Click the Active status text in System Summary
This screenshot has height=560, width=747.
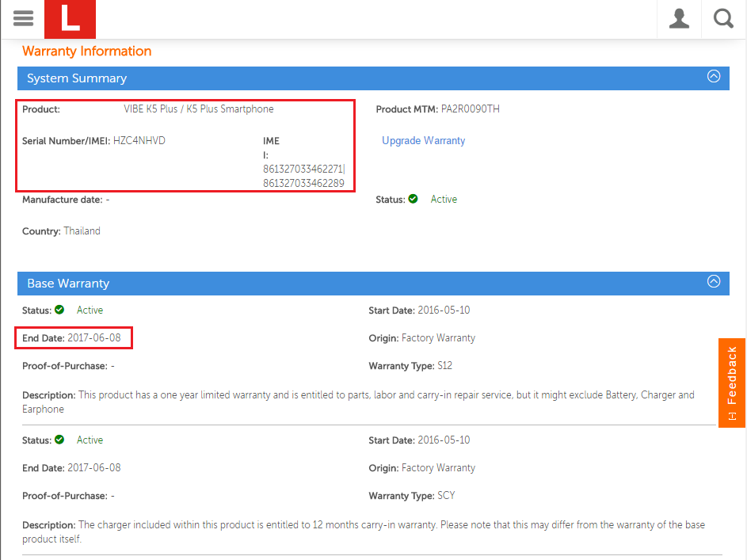click(444, 199)
